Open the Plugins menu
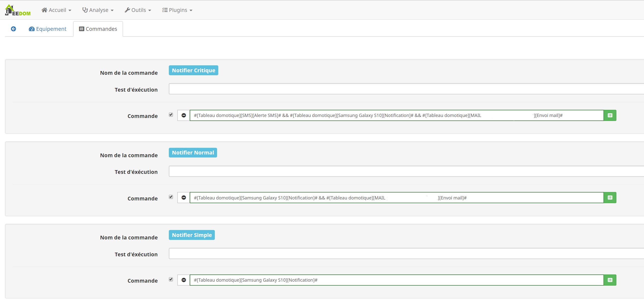The image size is (644, 304). coord(177,10)
